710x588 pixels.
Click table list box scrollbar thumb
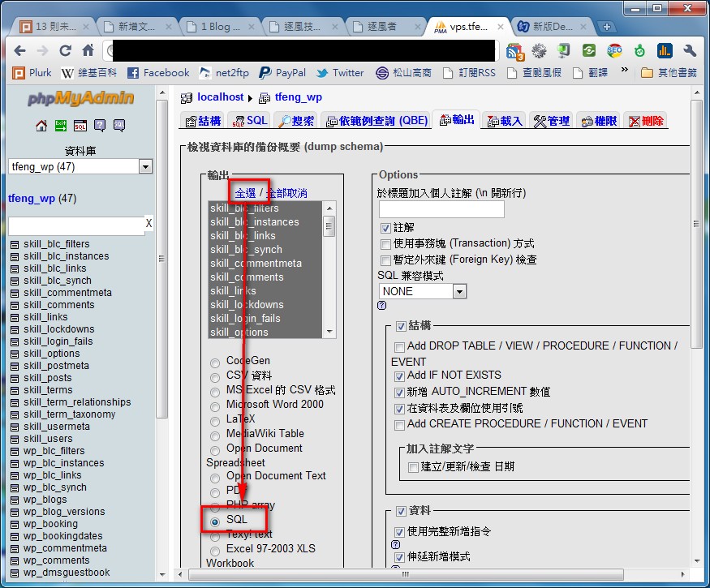(329, 226)
